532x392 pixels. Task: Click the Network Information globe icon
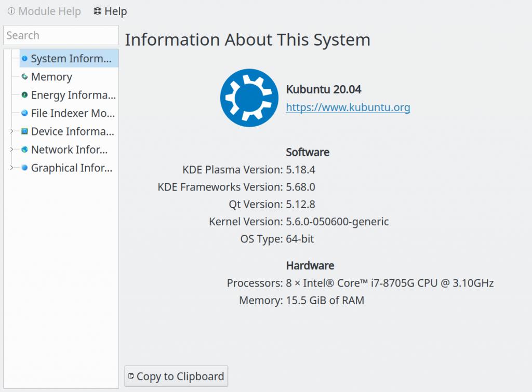[24, 150]
